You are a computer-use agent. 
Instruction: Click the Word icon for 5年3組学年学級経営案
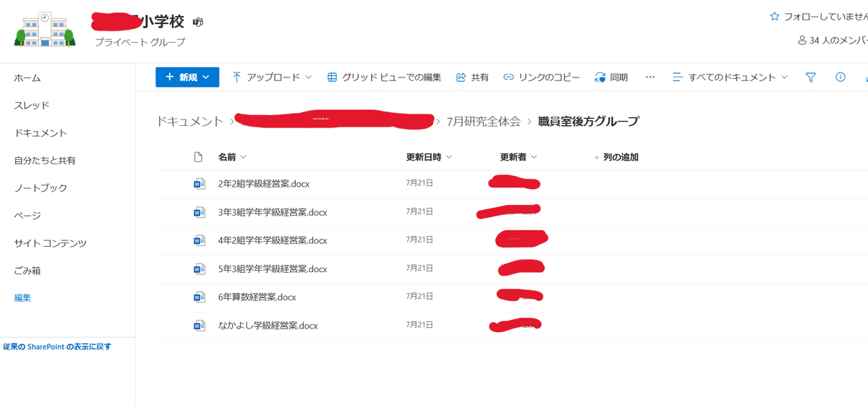tap(199, 269)
